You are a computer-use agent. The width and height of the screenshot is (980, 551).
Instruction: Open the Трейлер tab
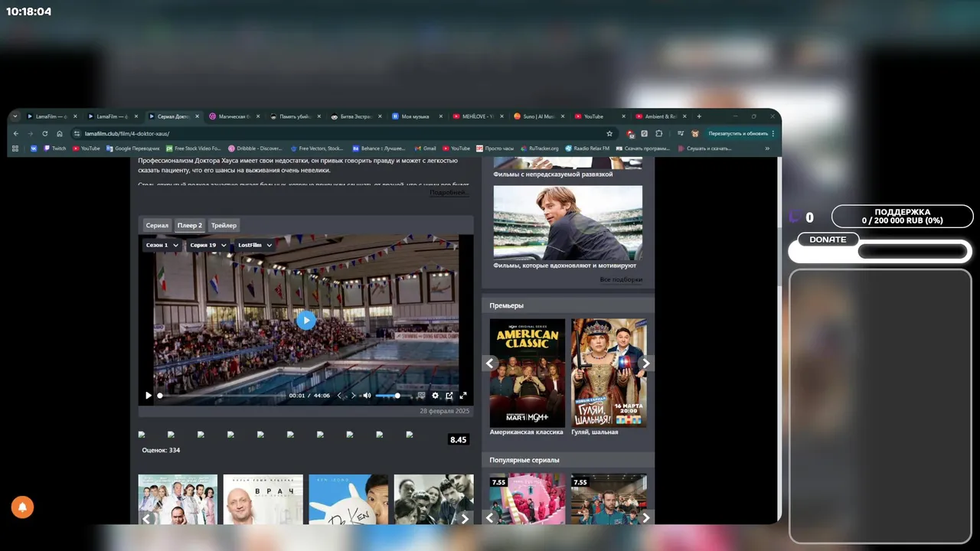224,225
